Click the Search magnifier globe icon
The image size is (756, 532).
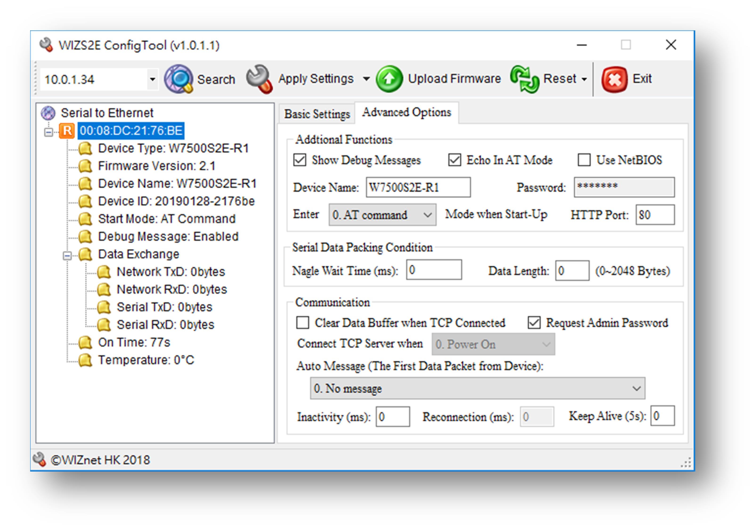[x=178, y=79]
